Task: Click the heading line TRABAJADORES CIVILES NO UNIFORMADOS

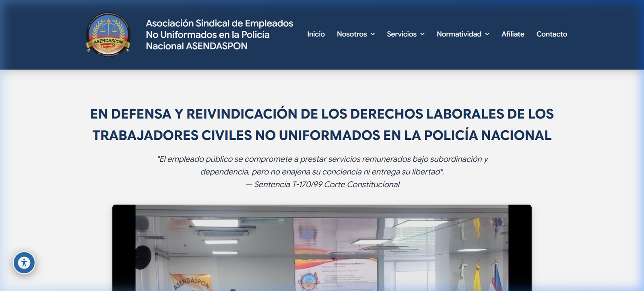Action: click(x=322, y=135)
